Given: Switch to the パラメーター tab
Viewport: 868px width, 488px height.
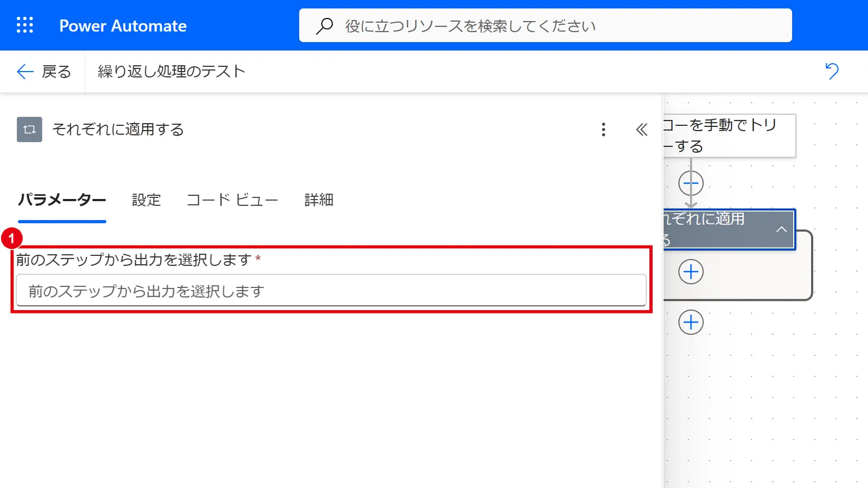Looking at the screenshot, I should click(x=62, y=200).
